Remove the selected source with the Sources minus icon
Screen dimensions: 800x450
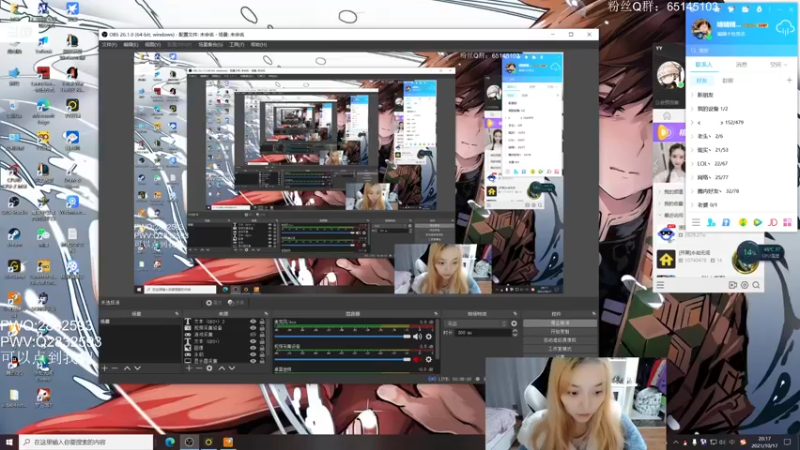tap(199, 368)
